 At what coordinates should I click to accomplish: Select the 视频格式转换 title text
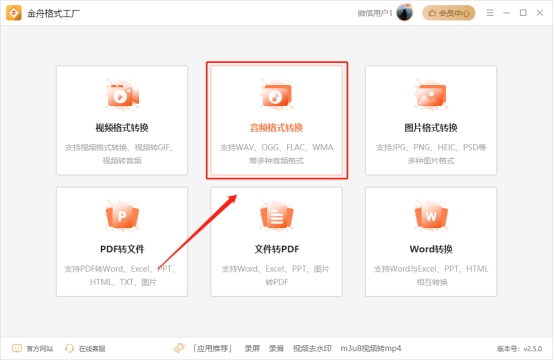coord(122,128)
